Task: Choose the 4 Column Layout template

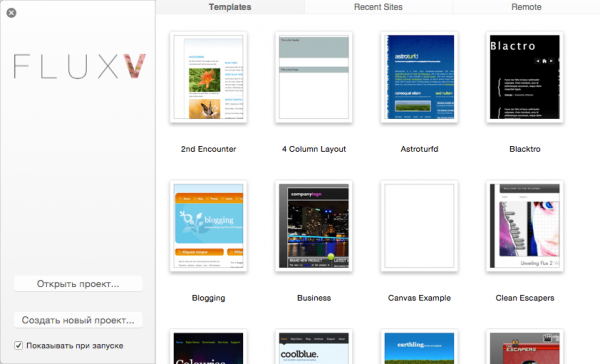Action: (x=314, y=77)
